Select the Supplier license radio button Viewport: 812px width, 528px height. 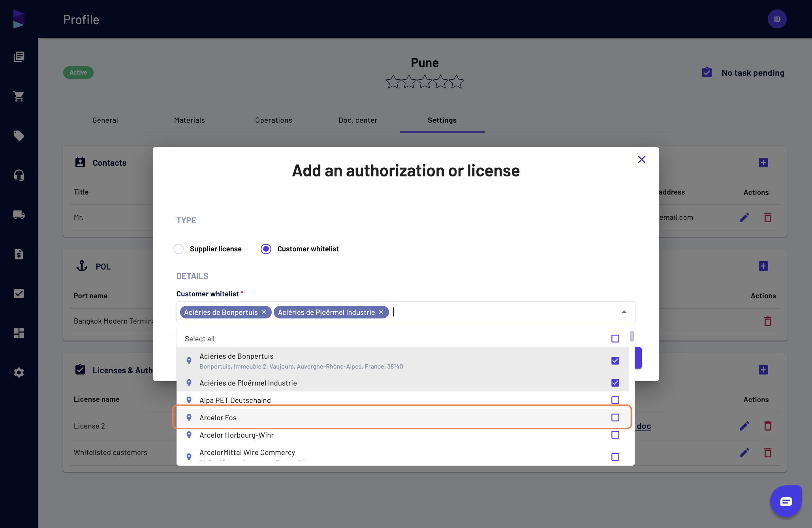179,249
